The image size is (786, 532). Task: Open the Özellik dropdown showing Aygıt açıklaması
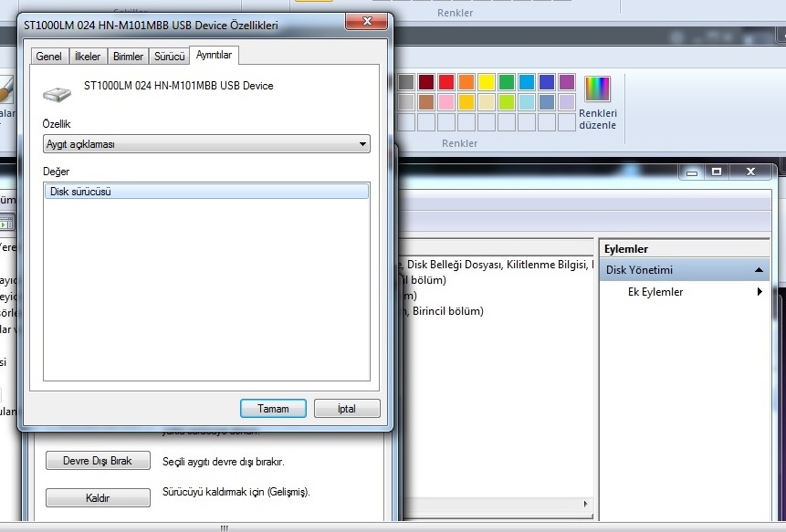(x=206, y=144)
